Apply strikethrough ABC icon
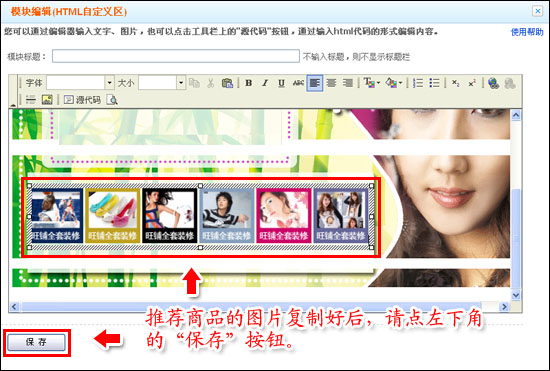This screenshot has height=371, width=550. tap(298, 83)
